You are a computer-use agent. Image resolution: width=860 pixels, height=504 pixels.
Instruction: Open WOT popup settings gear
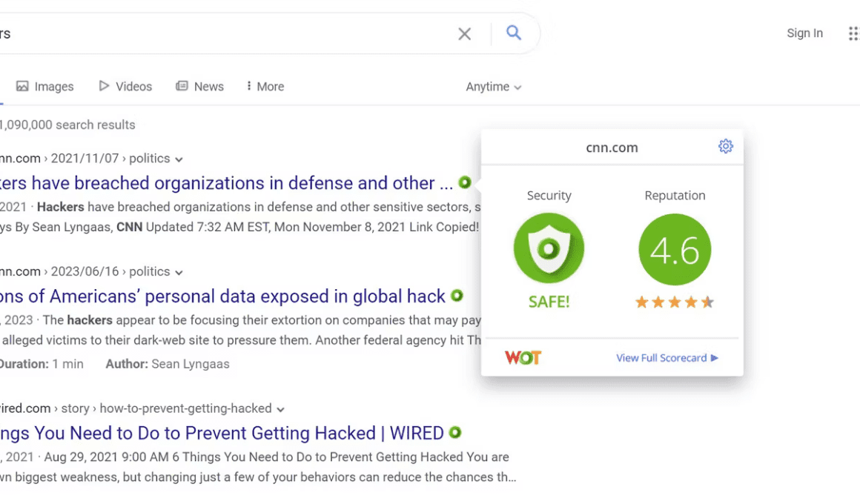[726, 147]
